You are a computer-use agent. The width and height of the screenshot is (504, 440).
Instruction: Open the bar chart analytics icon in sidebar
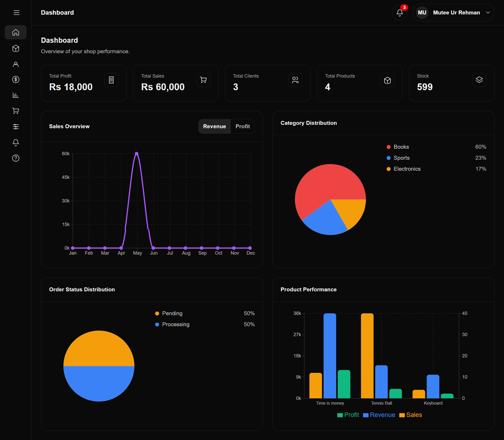(x=16, y=95)
